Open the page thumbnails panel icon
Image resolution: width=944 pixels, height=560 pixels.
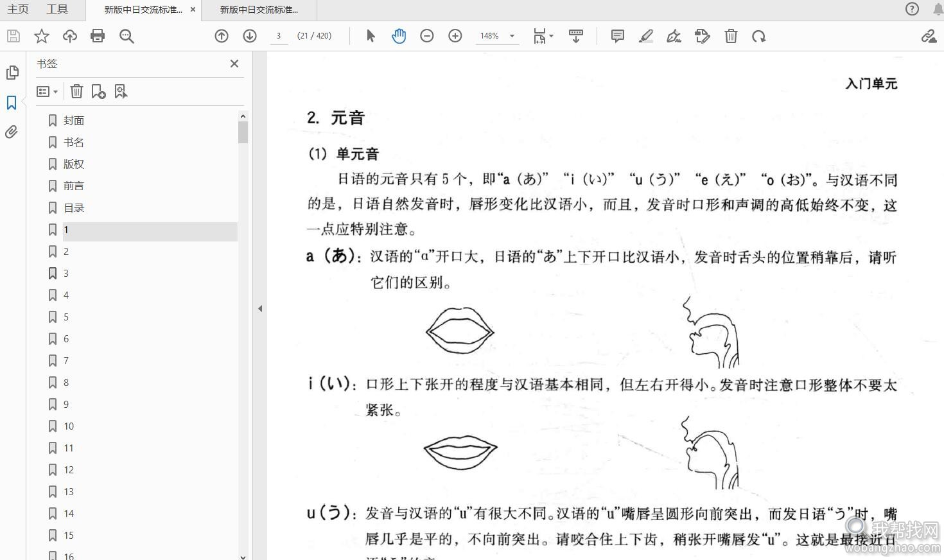(12, 73)
